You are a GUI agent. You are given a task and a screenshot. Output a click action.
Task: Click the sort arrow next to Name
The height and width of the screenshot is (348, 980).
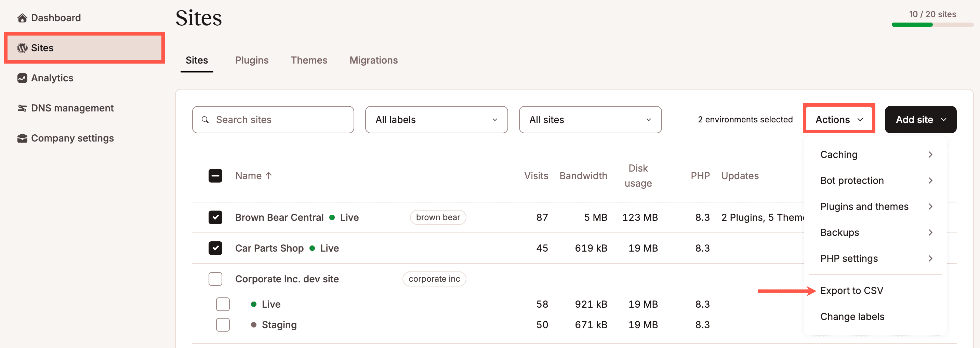pos(268,176)
